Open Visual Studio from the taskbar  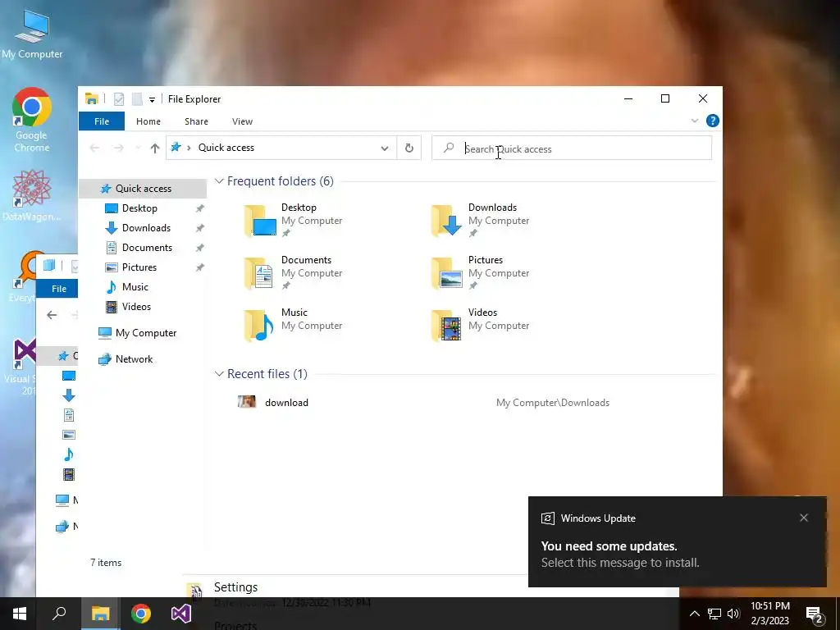[181, 614]
